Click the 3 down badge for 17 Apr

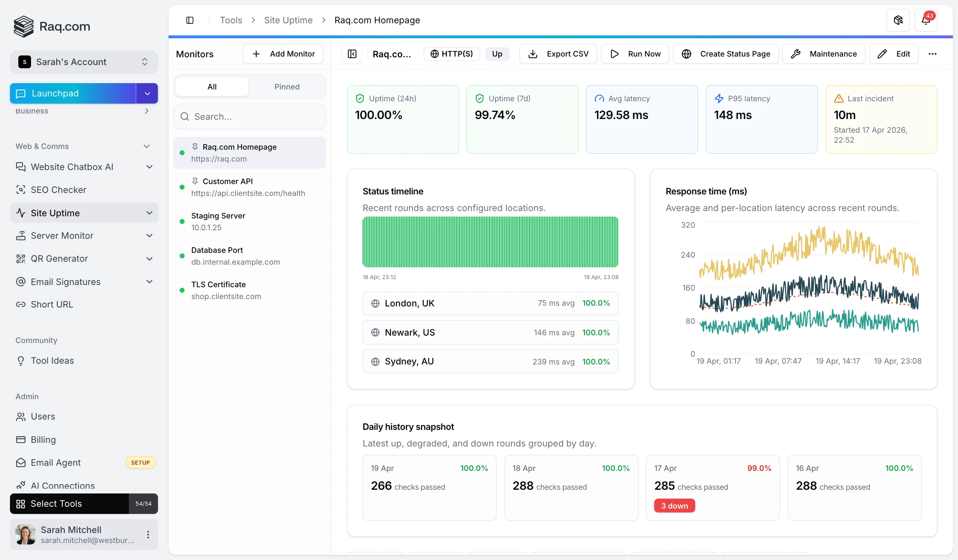click(x=674, y=506)
